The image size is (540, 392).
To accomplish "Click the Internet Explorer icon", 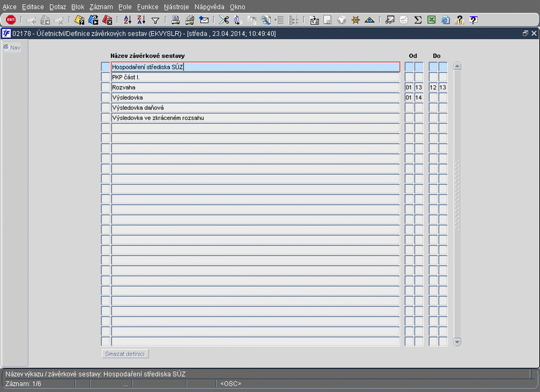I will point(446,20).
